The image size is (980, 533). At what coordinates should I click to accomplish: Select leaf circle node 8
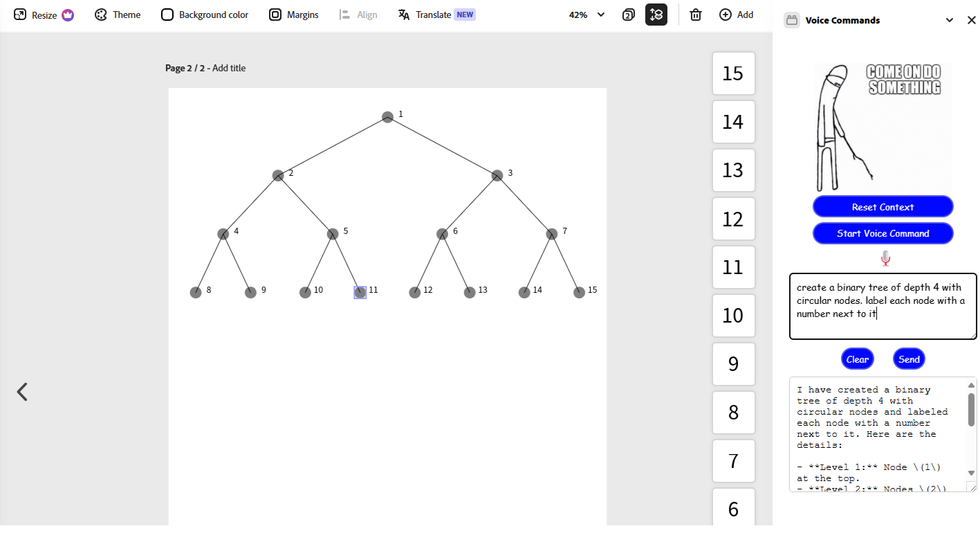(x=196, y=292)
